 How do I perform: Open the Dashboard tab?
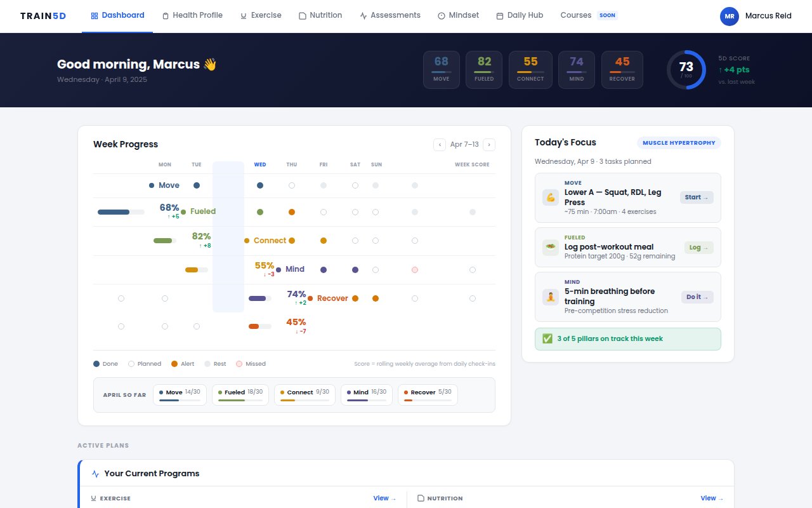pos(117,15)
